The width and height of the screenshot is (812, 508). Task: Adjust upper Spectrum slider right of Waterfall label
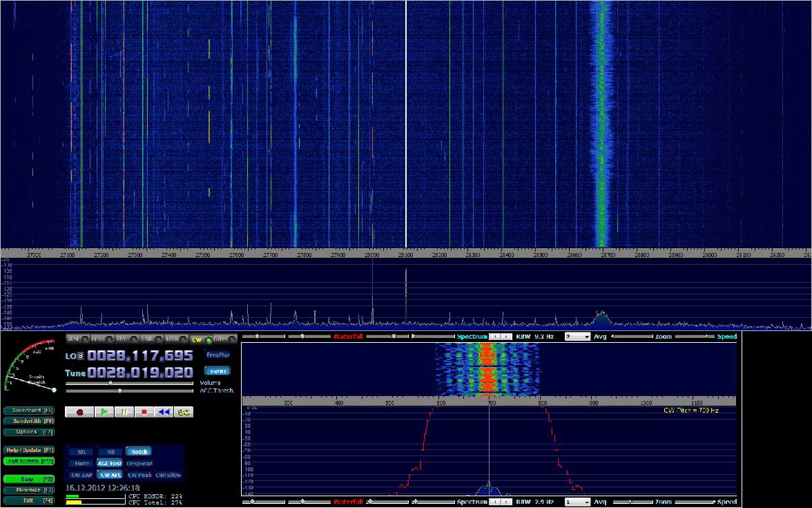(x=387, y=337)
